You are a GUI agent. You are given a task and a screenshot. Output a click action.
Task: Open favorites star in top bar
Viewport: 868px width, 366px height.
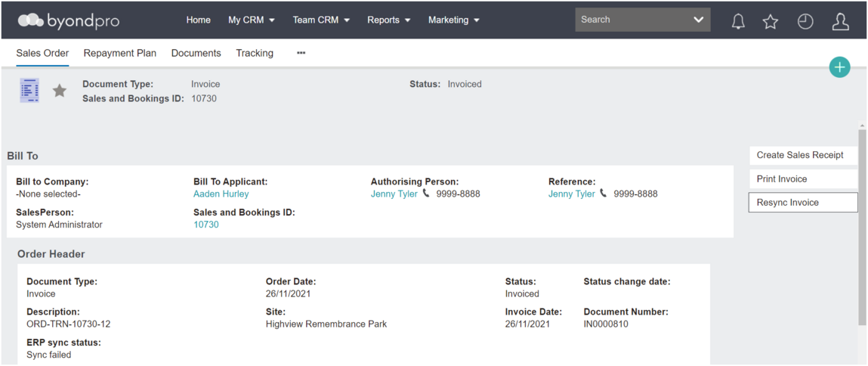771,21
